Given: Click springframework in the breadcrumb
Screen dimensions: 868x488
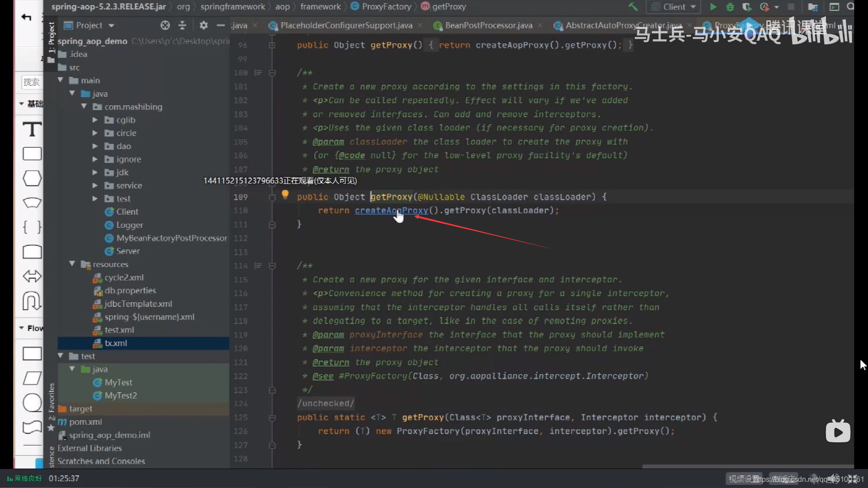Looking at the screenshot, I should (x=233, y=7).
